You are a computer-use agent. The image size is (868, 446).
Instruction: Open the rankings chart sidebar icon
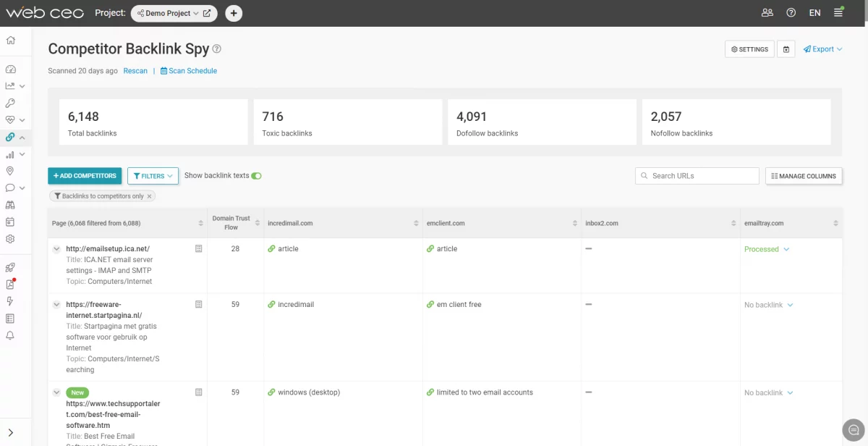coord(10,86)
